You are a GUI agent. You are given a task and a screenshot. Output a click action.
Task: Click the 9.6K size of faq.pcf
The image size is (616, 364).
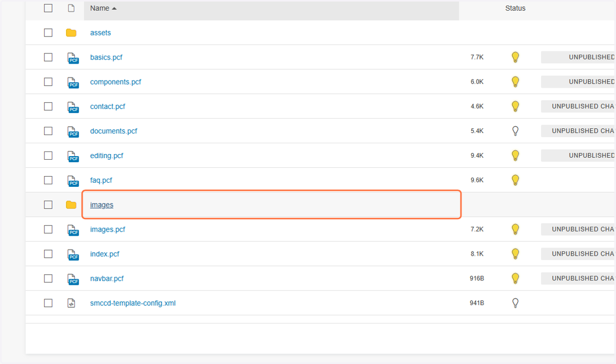pos(477,180)
